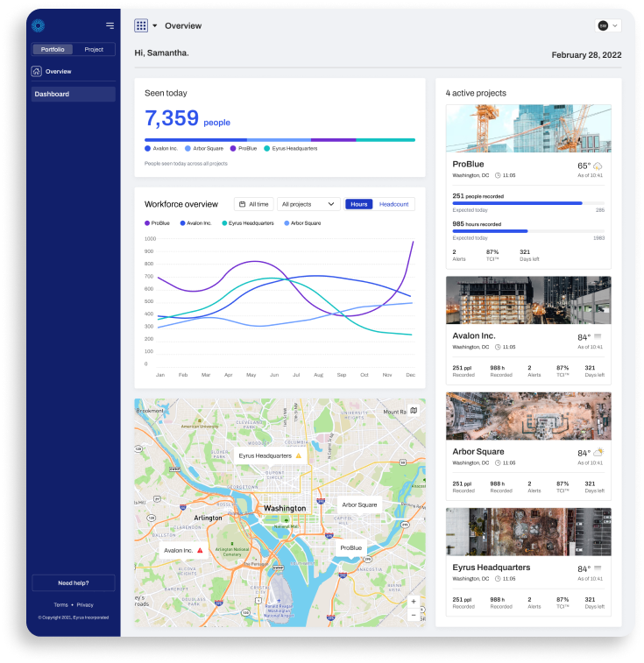The width and height of the screenshot is (644, 663).
Task: Open the user avatar account menu
Action: (x=607, y=25)
